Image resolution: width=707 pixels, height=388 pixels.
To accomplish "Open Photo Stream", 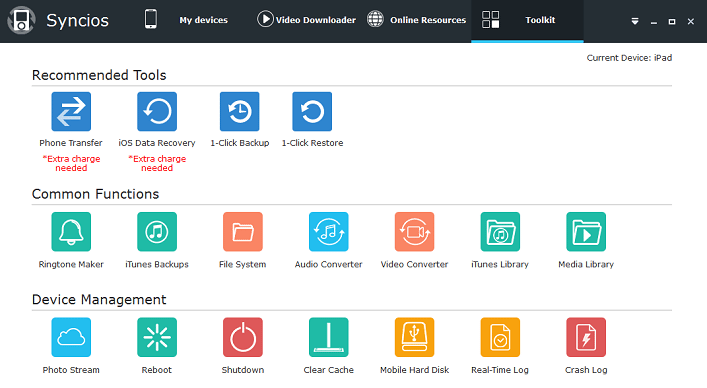I will [71, 337].
